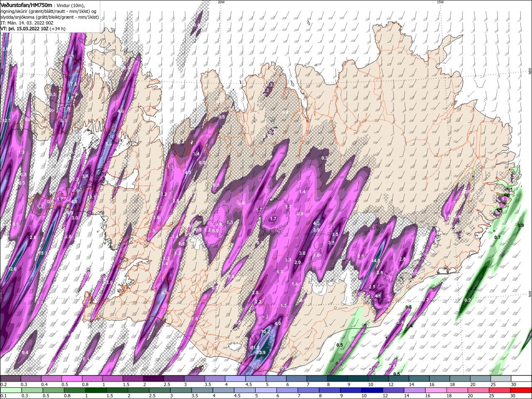Click the (+34 h) forecast offset text
Viewport: 532px width, 399px height.
click(x=58, y=29)
